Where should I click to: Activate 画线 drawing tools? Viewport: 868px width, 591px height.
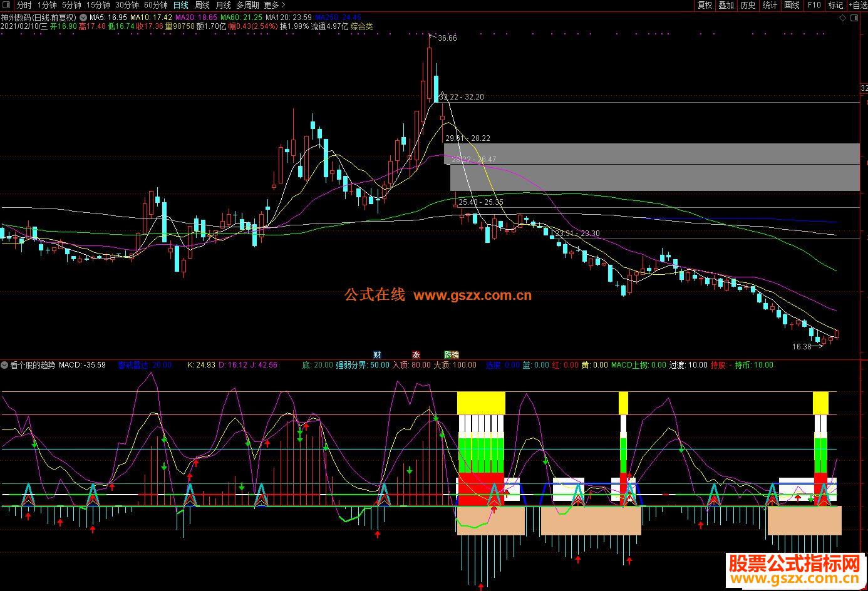coord(792,5)
